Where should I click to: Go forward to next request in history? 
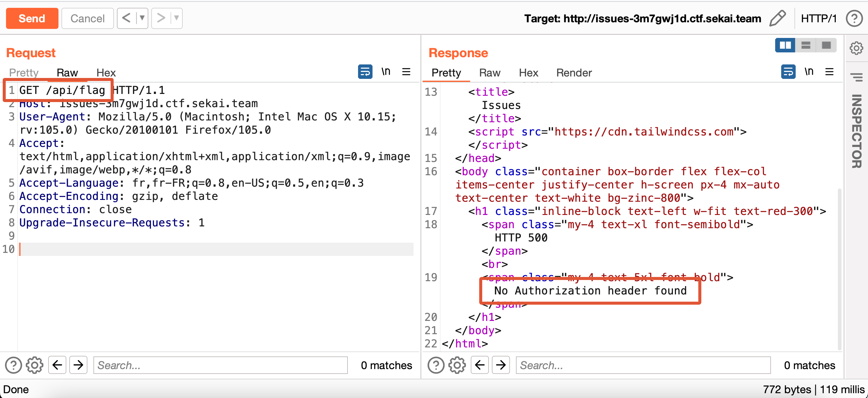tap(161, 18)
